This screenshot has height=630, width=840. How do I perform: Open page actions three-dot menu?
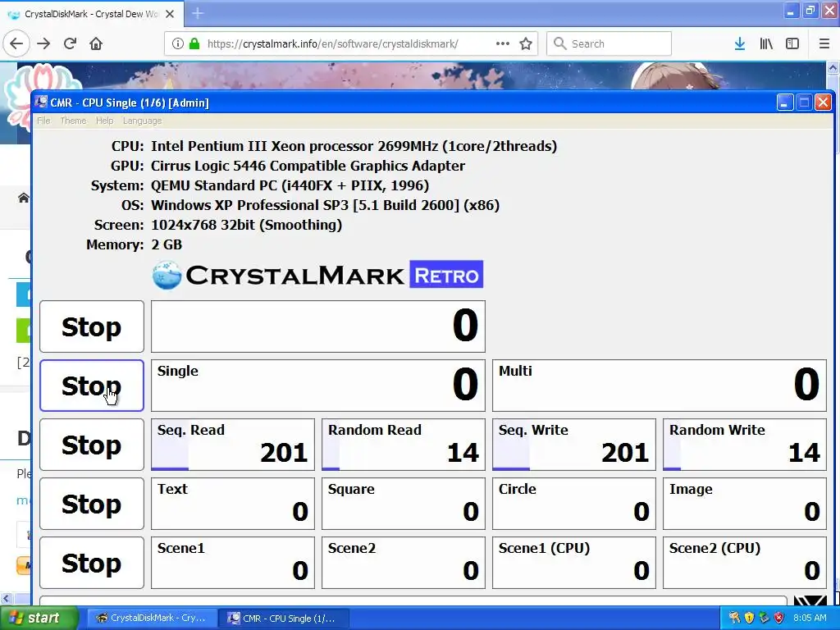point(503,43)
